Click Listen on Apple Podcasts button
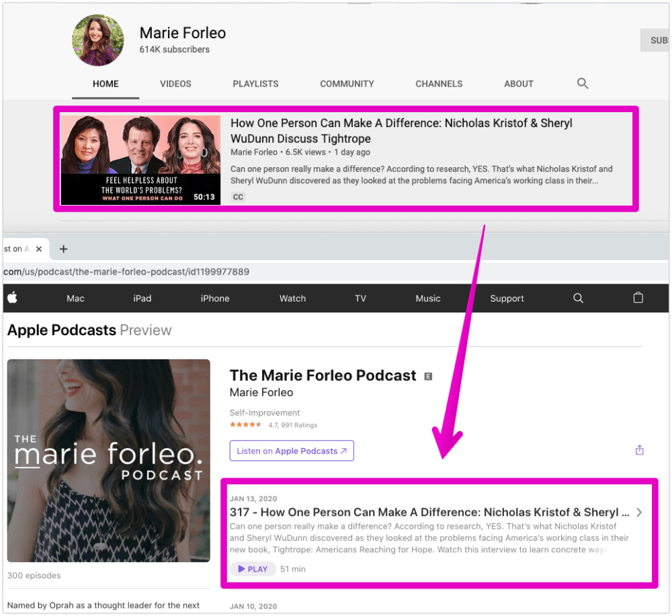672x616 pixels. pos(292,451)
